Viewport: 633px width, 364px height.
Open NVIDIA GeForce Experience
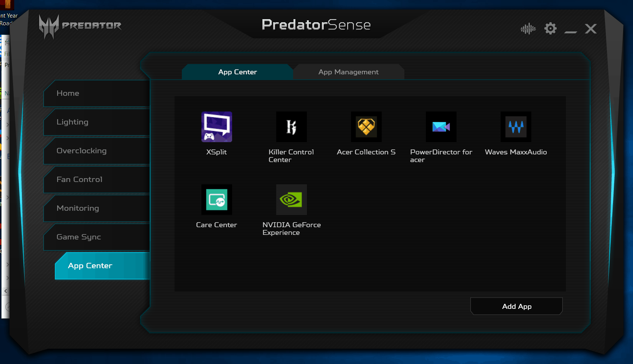[x=291, y=200]
